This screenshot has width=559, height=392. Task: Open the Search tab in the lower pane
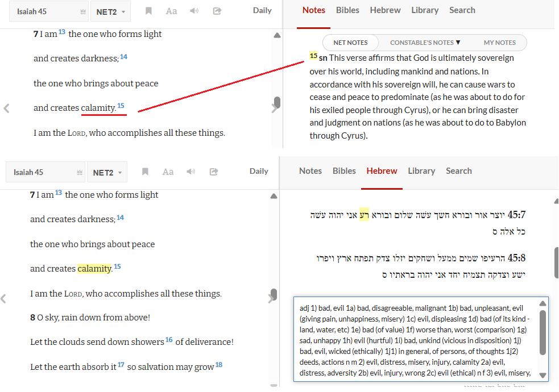[459, 171]
